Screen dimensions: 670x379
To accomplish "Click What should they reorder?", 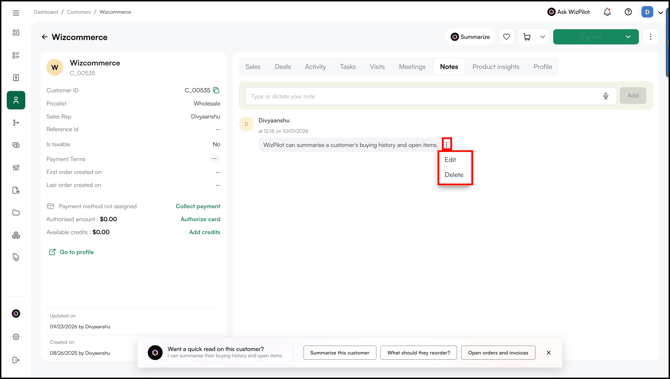I will tap(418, 353).
